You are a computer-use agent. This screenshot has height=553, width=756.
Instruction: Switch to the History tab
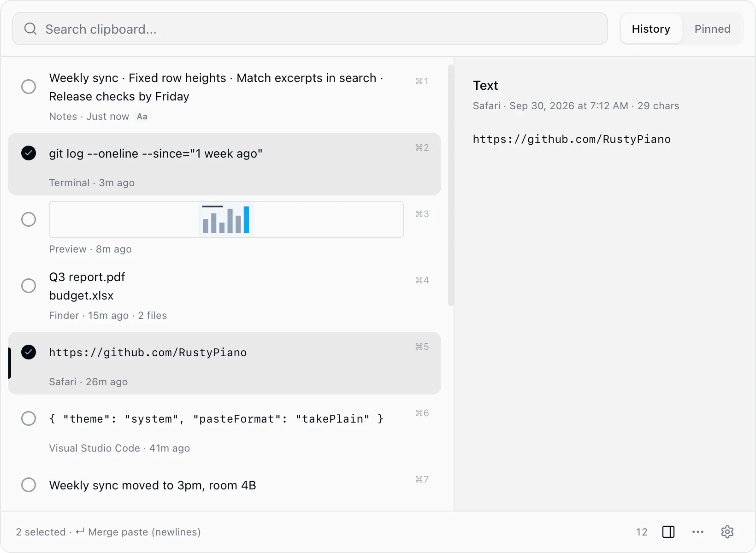(651, 29)
